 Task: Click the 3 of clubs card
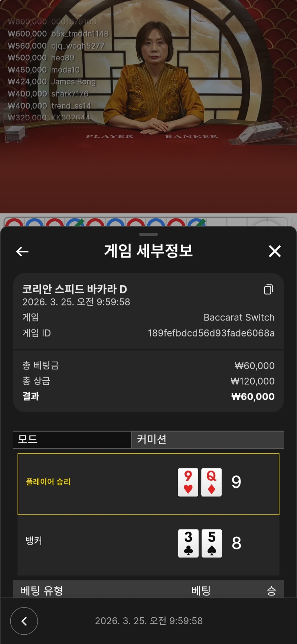tap(188, 543)
